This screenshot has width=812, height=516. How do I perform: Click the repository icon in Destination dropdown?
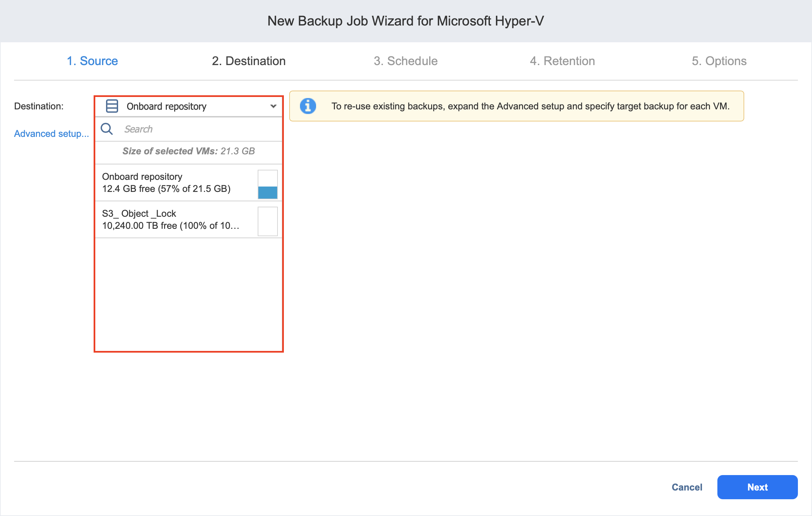112,106
